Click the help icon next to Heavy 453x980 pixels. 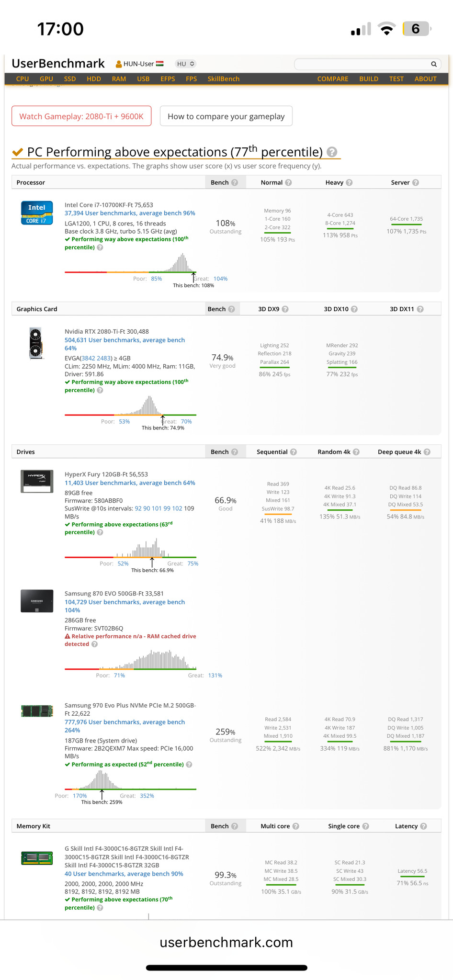pos(349,182)
